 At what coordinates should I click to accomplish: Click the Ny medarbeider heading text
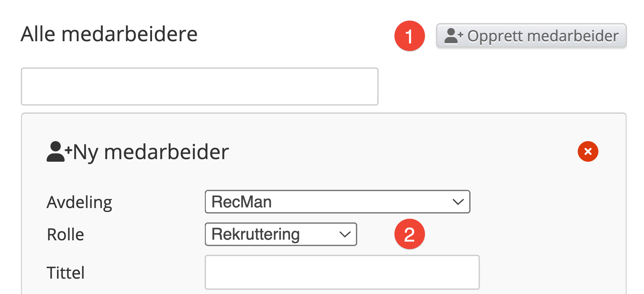151,152
